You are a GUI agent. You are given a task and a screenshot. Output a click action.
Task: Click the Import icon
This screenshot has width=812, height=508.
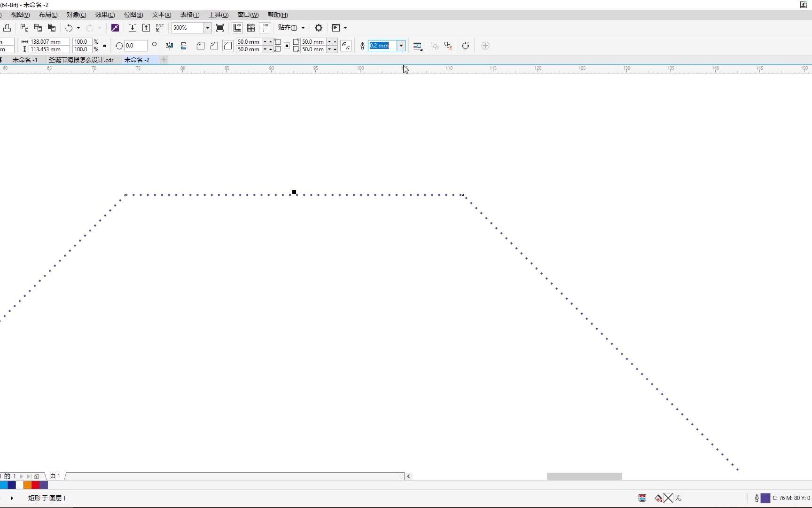click(x=133, y=28)
